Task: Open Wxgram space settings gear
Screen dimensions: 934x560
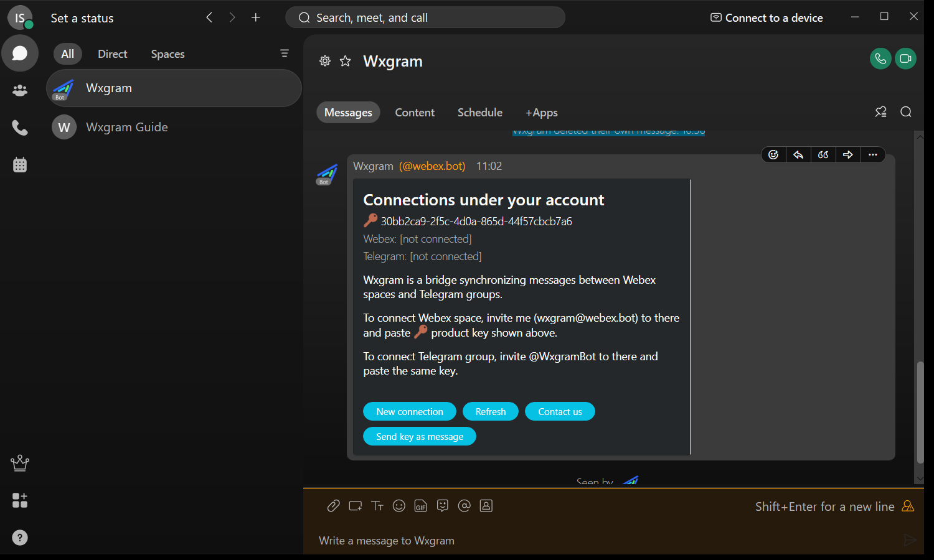Action: pyautogui.click(x=325, y=61)
